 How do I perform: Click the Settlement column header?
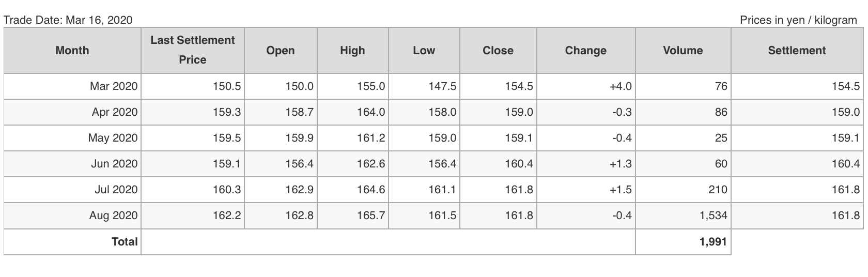click(797, 50)
